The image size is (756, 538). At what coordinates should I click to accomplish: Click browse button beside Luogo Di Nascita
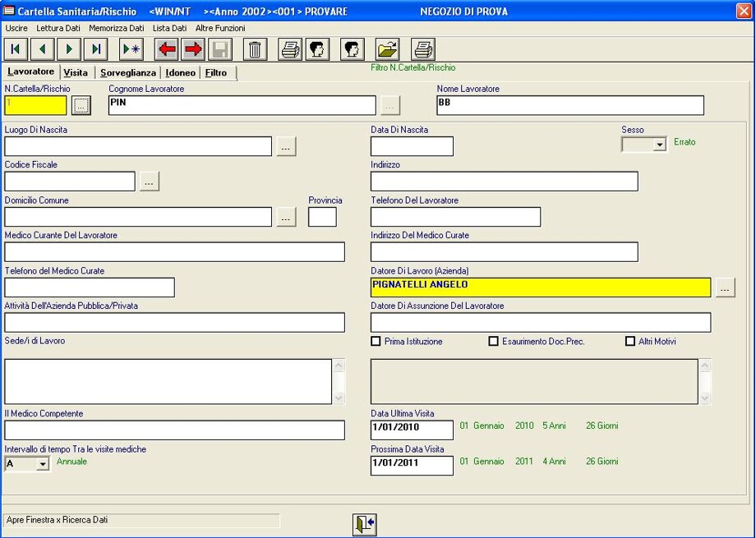click(x=286, y=146)
